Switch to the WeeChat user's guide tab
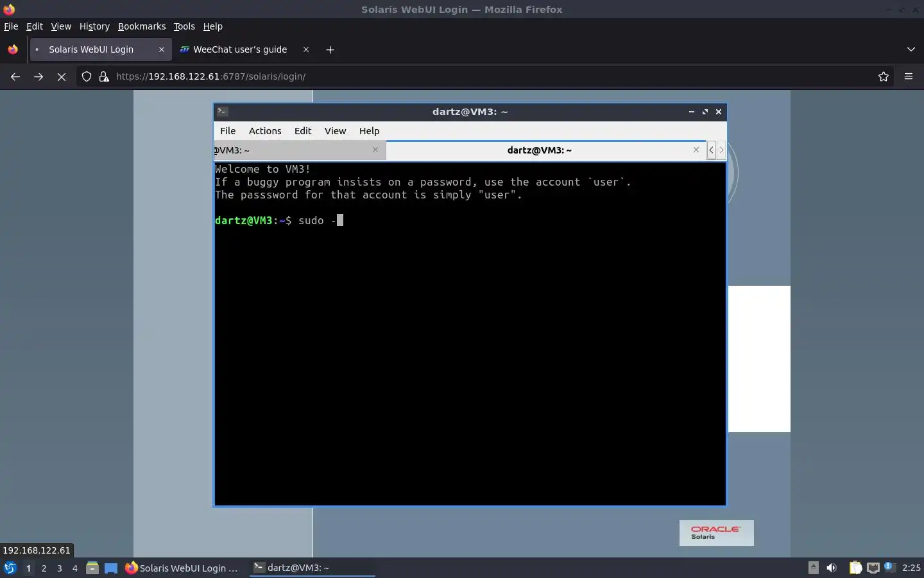This screenshot has width=924, height=578. [244, 49]
